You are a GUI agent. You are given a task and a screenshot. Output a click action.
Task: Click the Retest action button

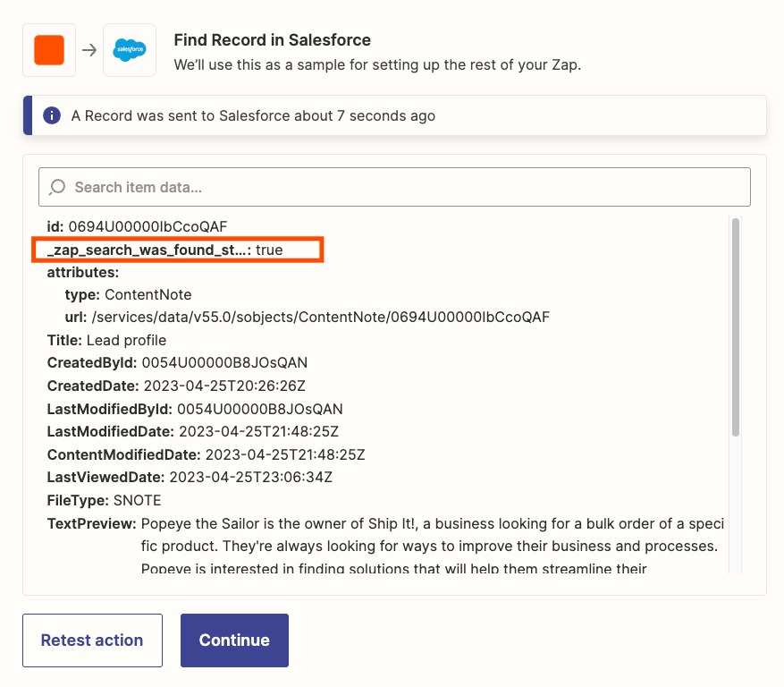coord(92,640)
